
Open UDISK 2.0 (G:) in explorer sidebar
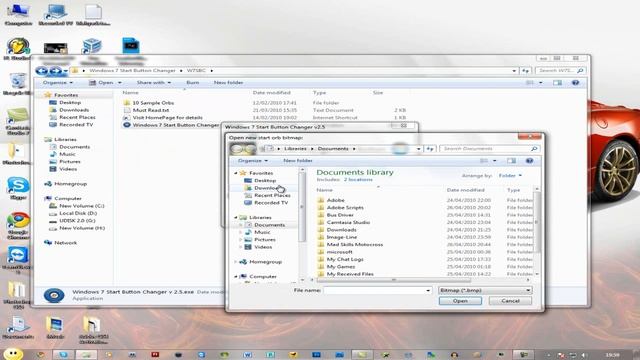77,220
